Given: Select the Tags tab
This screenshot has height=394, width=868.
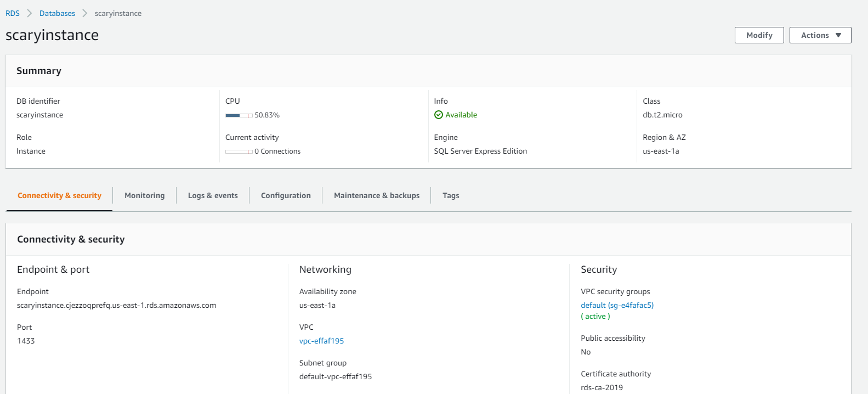Looking at the screenshot, I should point(451,196).
